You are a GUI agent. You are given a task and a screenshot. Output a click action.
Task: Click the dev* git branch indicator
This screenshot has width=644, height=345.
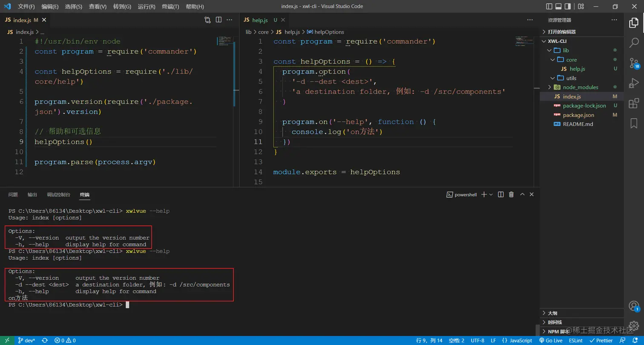tap(26, 340)
